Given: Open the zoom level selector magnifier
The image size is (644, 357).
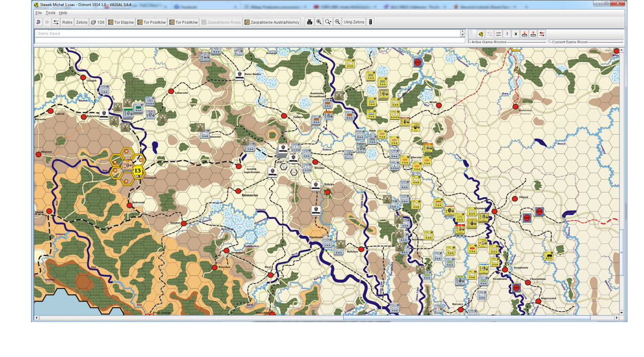Looking at the screenshot, I should coord(328,22).
